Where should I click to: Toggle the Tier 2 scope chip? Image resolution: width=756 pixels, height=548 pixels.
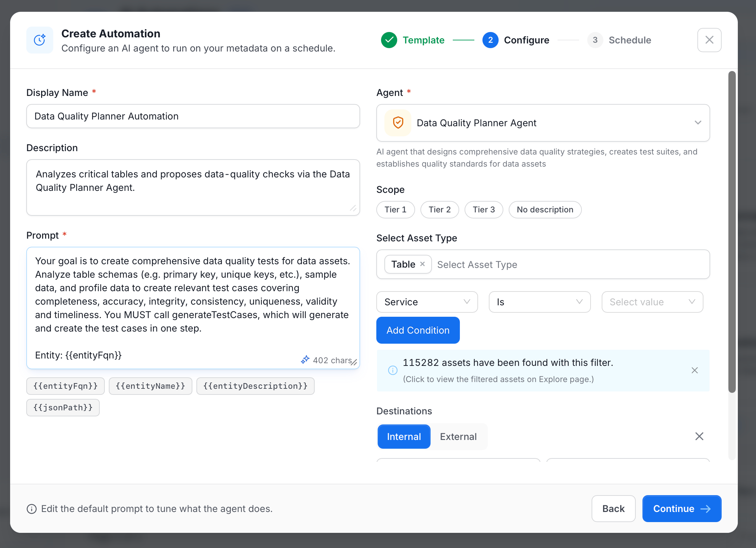click(x=440, y=210)
